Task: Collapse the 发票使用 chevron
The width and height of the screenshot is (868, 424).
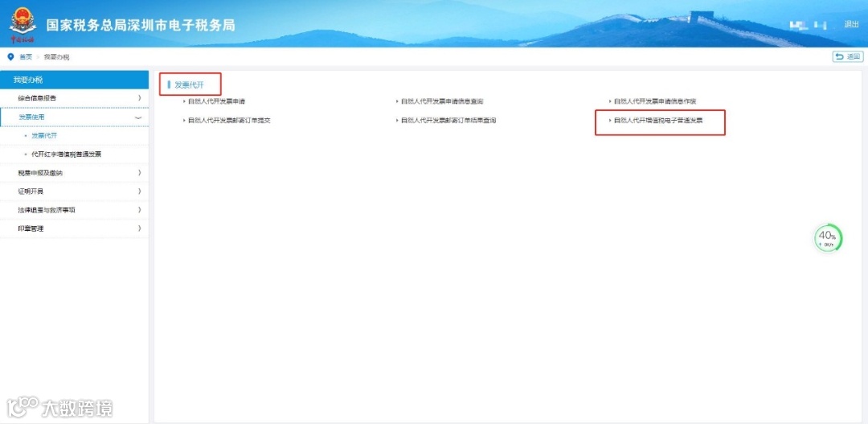Action: point(138,117)
